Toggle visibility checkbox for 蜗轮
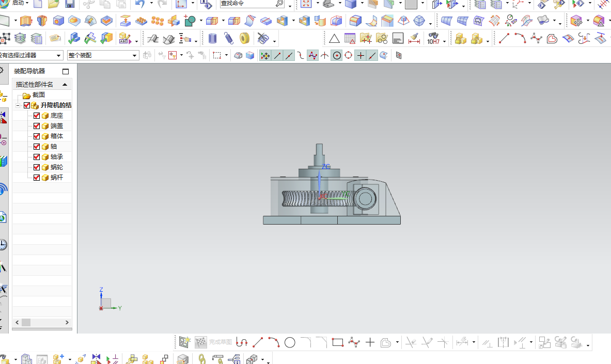 click(x=37, y=167)
